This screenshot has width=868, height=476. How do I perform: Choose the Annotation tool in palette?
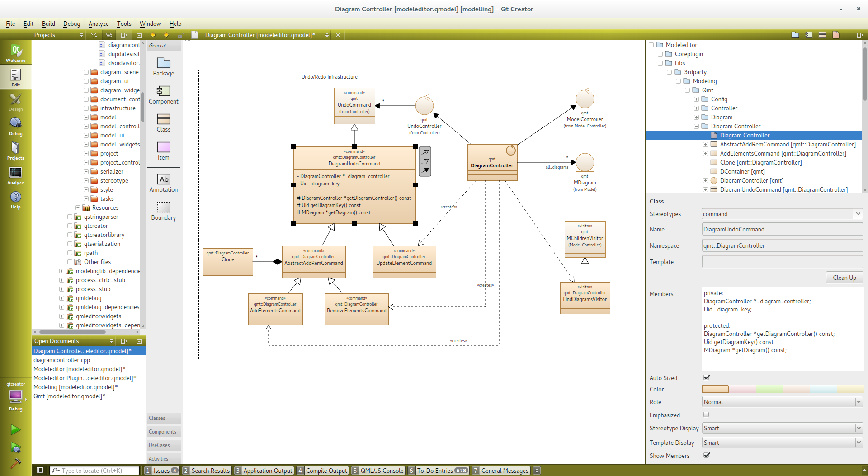163,183
